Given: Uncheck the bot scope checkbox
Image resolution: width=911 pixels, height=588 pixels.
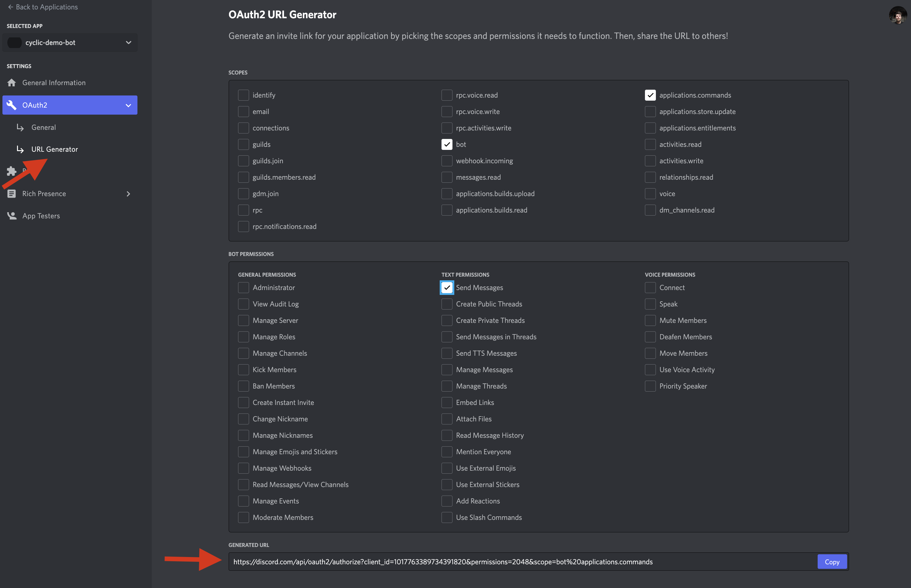Looking at the screenshot, I should (447, 144).
